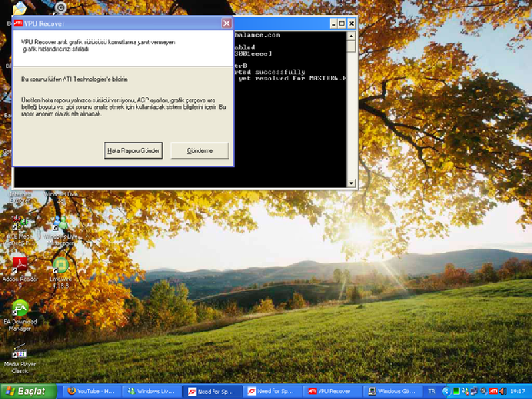Select the EA Download Manager desktop icon
The image size is (532, 399).
pyautogui.click(x=20, y=315)
